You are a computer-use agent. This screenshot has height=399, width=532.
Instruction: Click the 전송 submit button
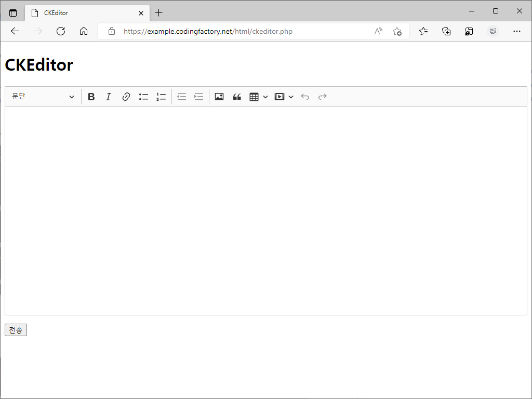16,330
